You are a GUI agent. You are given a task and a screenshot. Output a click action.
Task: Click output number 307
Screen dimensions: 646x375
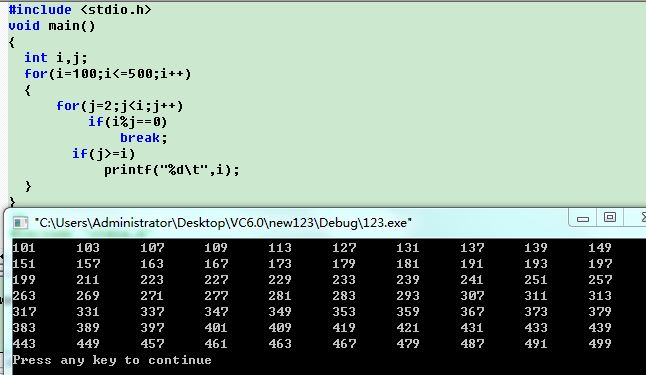point(472,296)
